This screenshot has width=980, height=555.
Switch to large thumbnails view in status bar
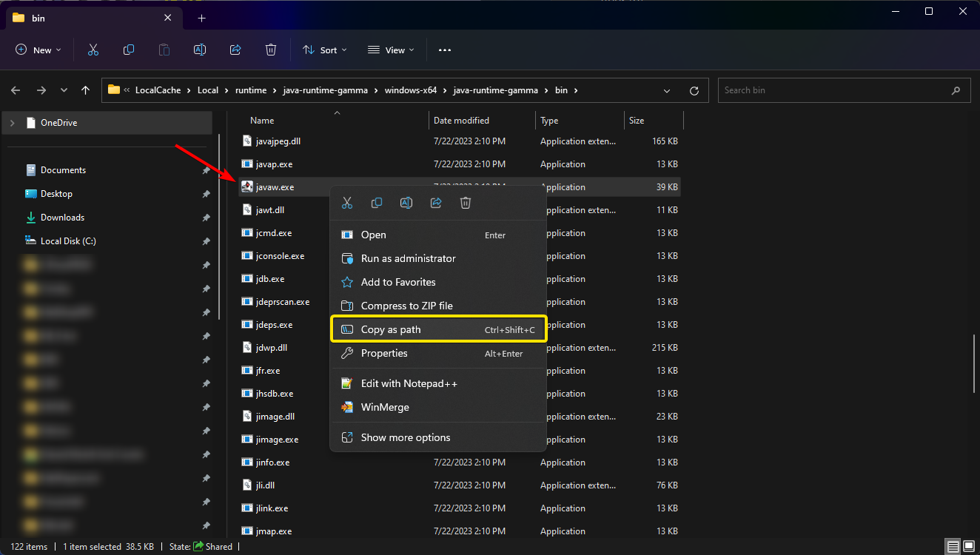pyautogui.click(x=968, y=547)
